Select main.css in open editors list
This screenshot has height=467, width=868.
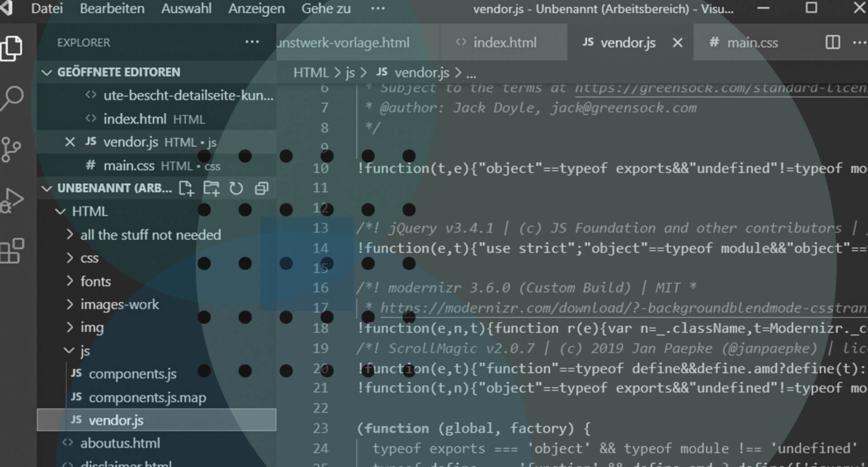click(x=156, y=166)
